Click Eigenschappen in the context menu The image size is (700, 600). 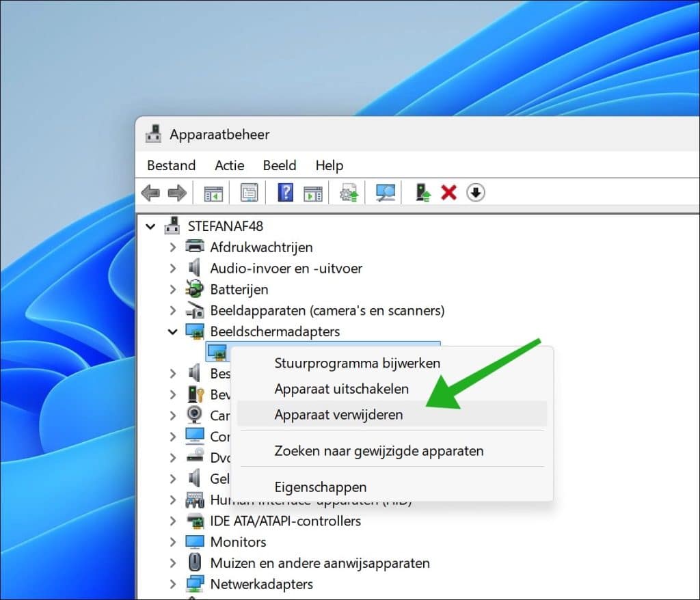click(x=320, y=487)
